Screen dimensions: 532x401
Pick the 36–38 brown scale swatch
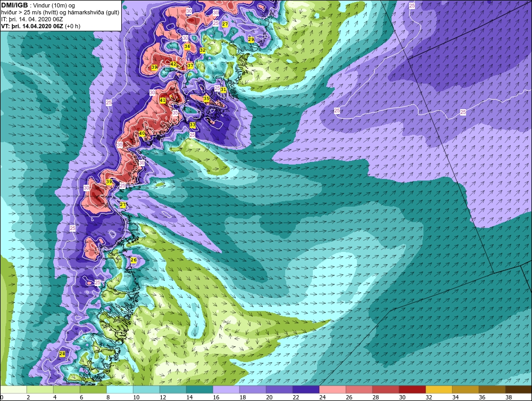tap(492, 389)
